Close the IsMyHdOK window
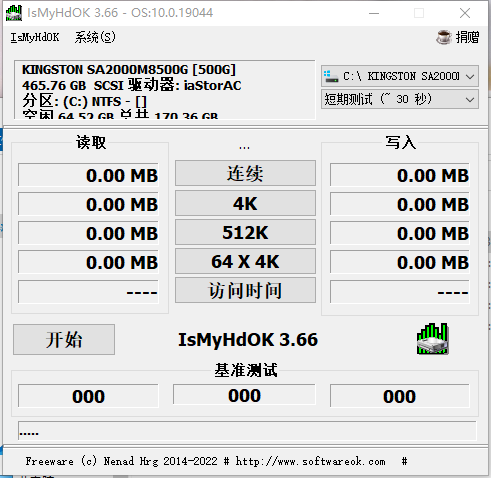491x478 pixels. point(465,13)
